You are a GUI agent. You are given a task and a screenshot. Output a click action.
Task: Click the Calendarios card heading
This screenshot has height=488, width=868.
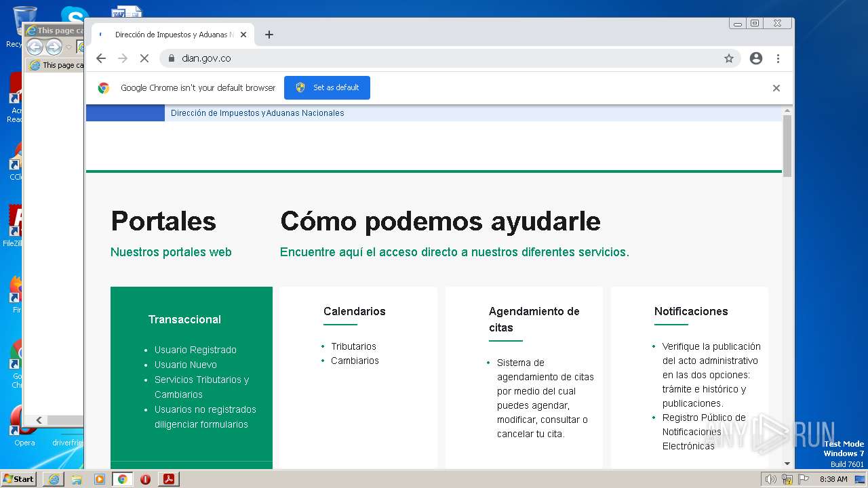pos(354,311)
